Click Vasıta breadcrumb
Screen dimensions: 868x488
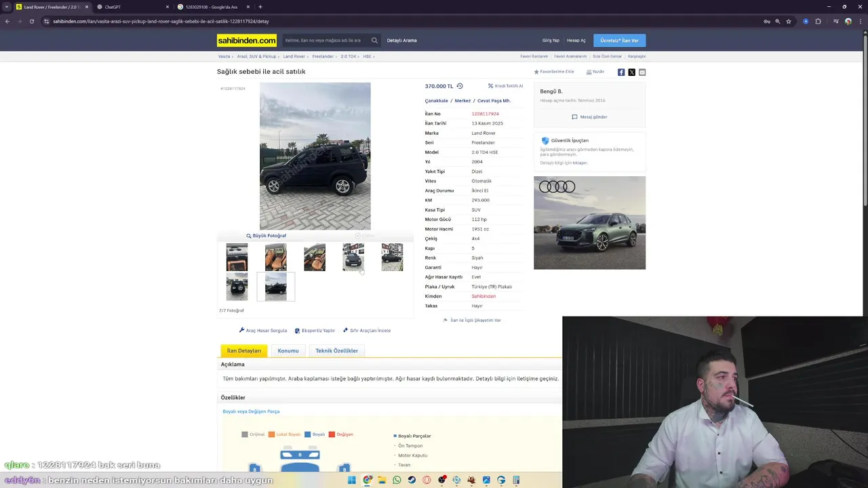pyautogui.click(x=224, y=56)
